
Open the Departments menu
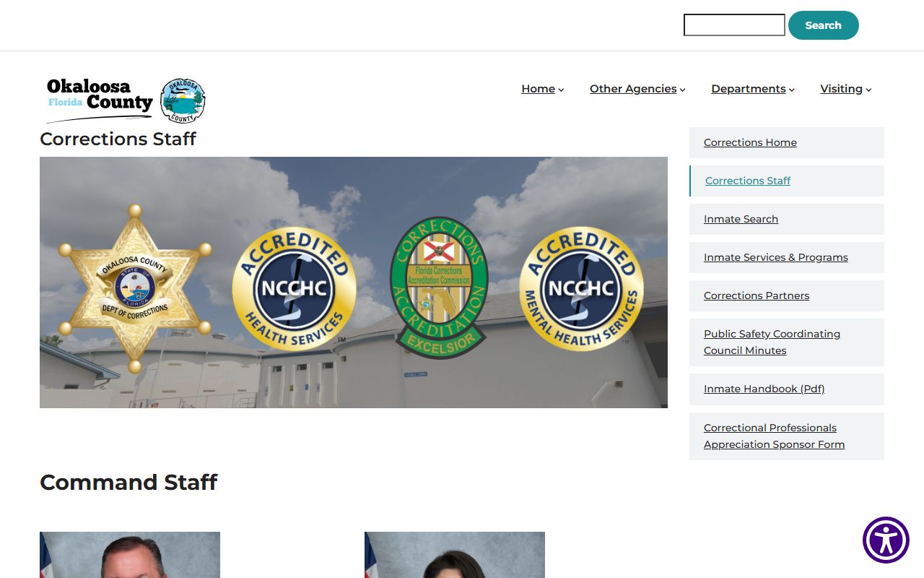tap(749, 89)
